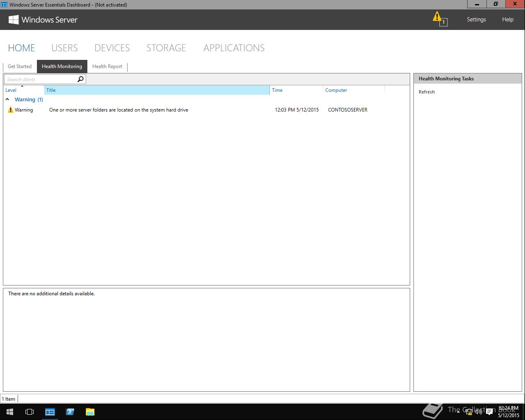Sort alerts by Time column
Viewport: 525px width, 420px height.
click(x=296, y=90)
